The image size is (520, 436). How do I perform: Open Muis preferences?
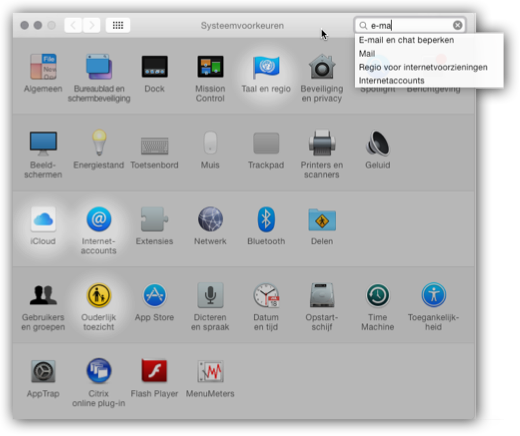tap(210, 143)
